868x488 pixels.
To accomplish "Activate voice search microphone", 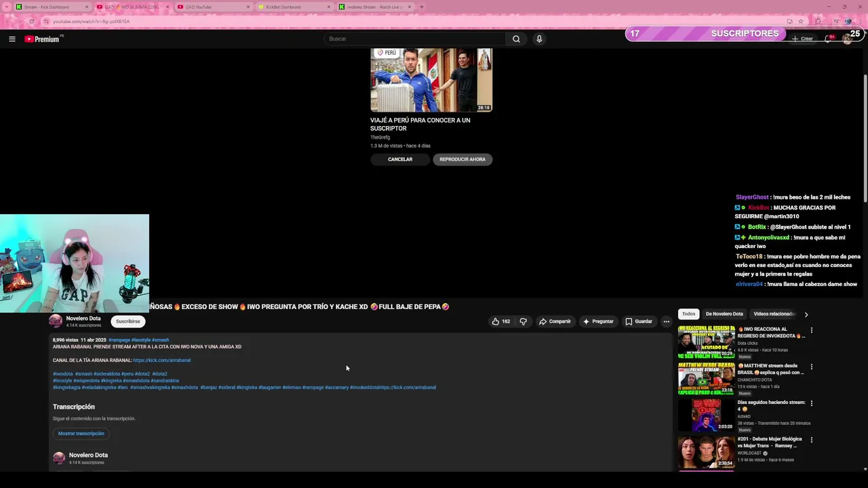I will 539,39.
